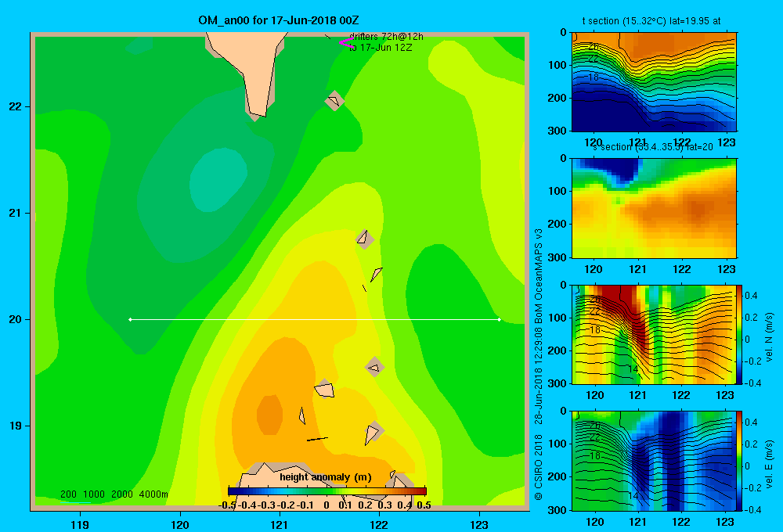Click the island near 121.95E 18.95N
Screen dimensions: 783x532
[373, 432]
